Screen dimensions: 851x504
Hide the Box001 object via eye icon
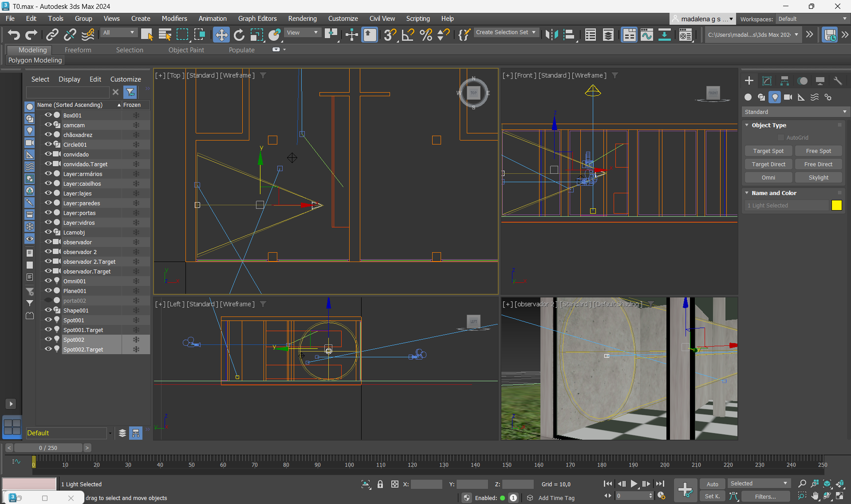pos(48,115)
